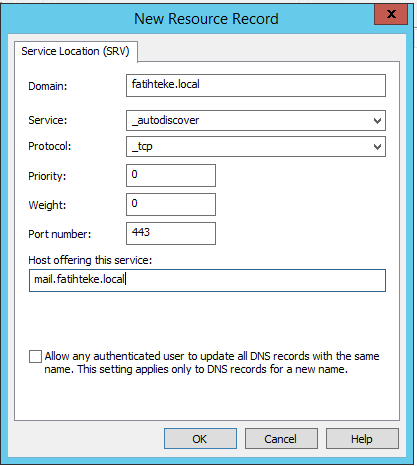The width and height of the screenshot is (417, 466).
Task: Close the New Resource Record dialog
Action: [391, 14]
